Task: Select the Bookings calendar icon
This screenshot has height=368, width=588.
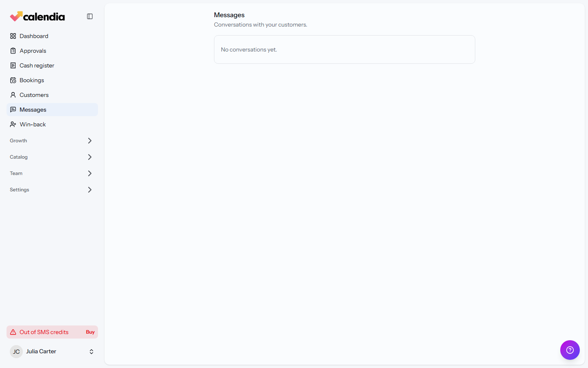Action: [13, 80]
